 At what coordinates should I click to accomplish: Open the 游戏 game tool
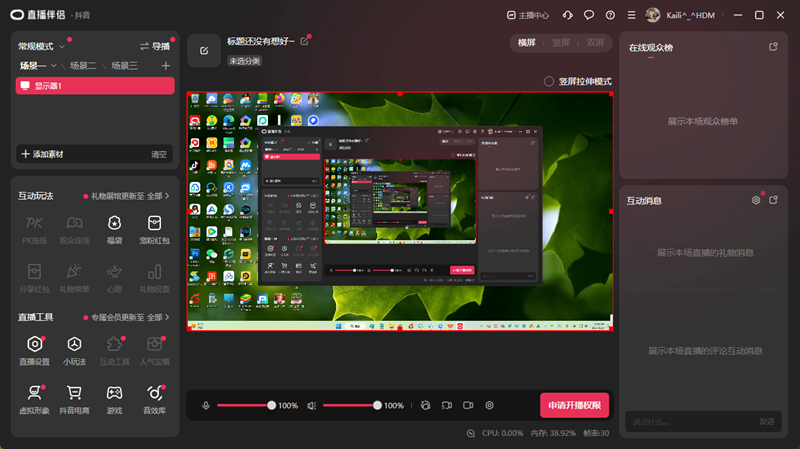[114, 400]
